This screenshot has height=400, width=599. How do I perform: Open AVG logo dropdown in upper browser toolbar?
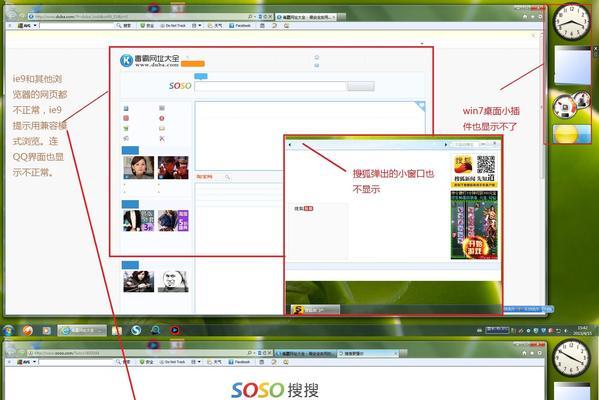27,26
